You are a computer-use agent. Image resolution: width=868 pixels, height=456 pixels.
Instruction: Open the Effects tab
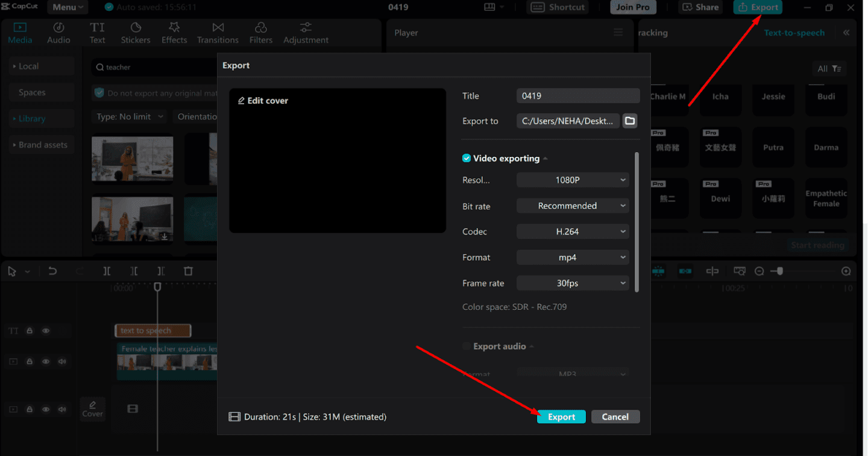pyautogui.click(x=174, y=33)
